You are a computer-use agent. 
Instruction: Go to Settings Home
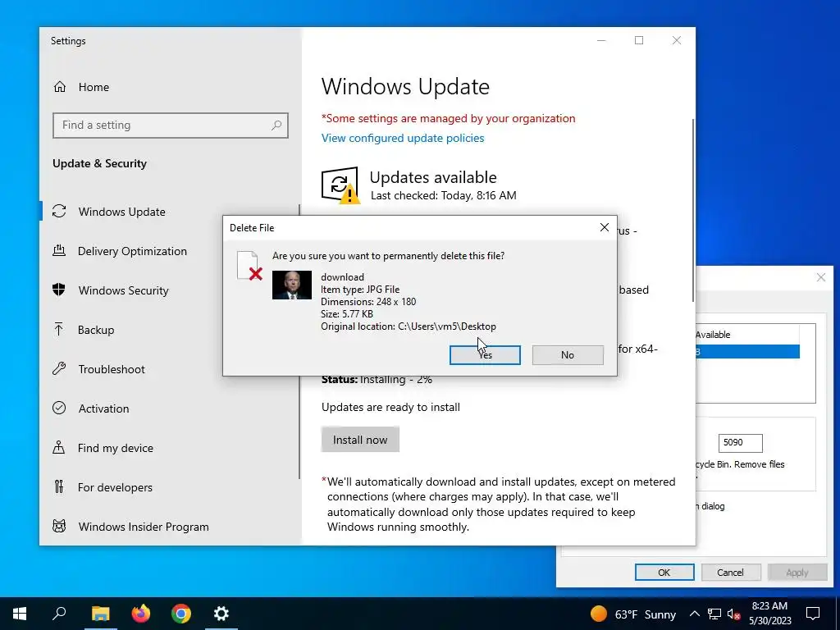[x=94, y=87]
